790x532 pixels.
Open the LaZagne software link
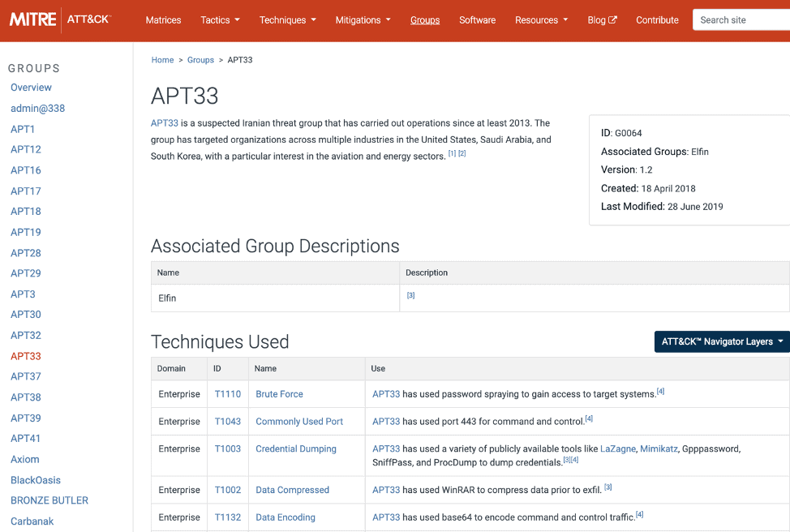[618, 448]
